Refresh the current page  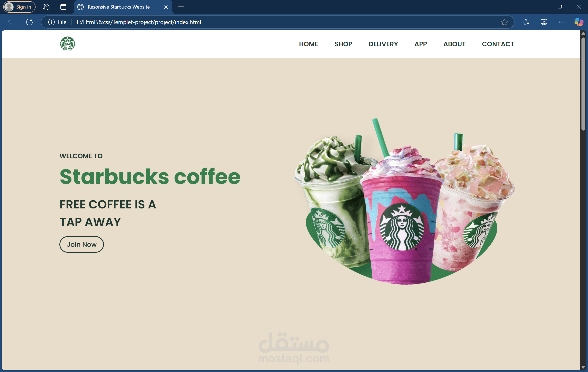(x=29, y=22)
